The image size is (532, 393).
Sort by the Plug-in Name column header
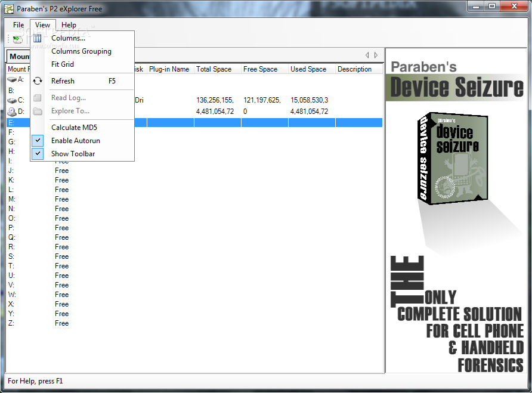(x=170, y=69)
